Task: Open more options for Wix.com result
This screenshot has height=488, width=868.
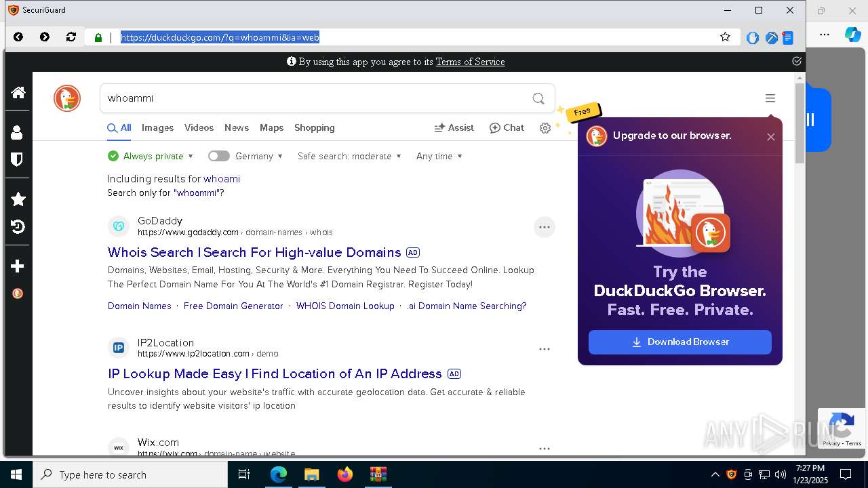Action: point(545,449)
